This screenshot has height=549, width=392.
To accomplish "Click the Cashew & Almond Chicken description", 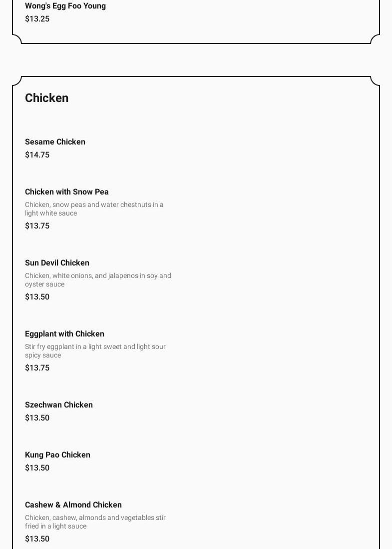I will pos(95,522).
